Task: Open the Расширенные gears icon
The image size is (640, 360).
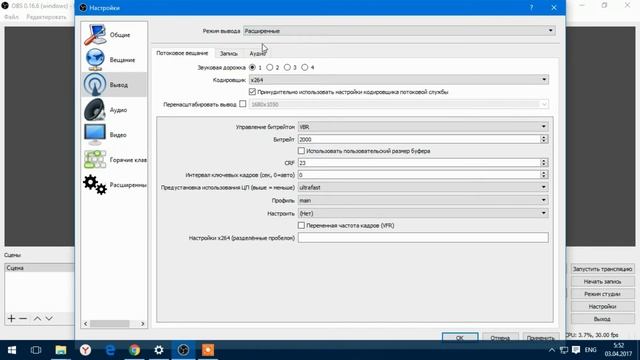Action: (95, 184)
